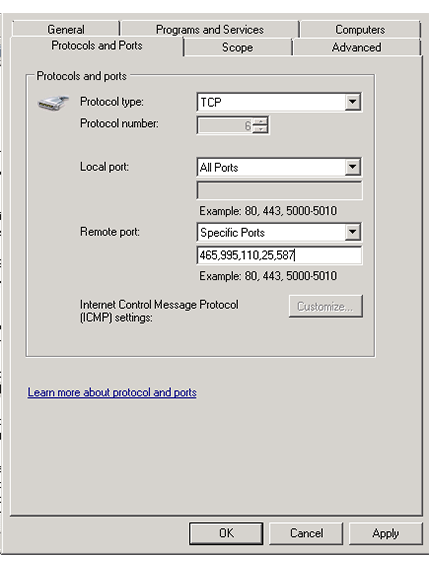Expand the Remote port dropdown arrow

[352, 232]
